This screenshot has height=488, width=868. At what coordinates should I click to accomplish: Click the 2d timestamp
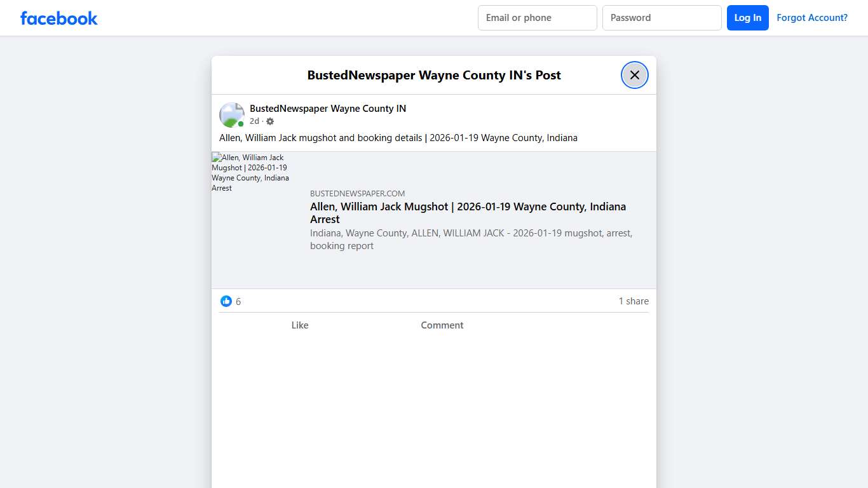pyautogui.click(x=254, y=121)
